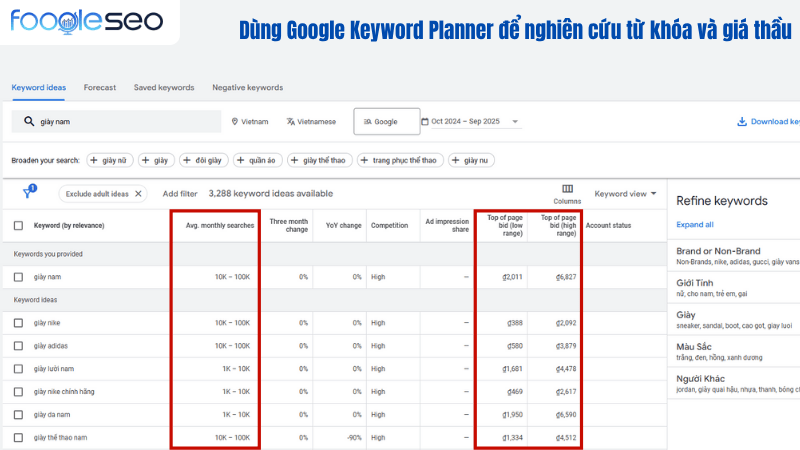
Task: Sort by the YoY change column header
Action: coord(343,226)
